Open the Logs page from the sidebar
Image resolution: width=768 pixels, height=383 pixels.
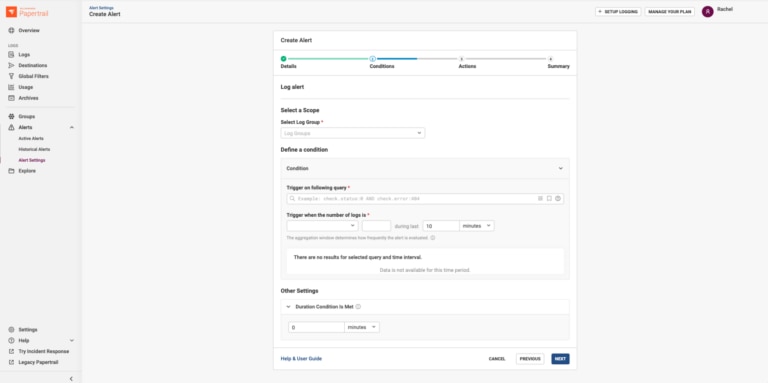(x=24, y=55)
